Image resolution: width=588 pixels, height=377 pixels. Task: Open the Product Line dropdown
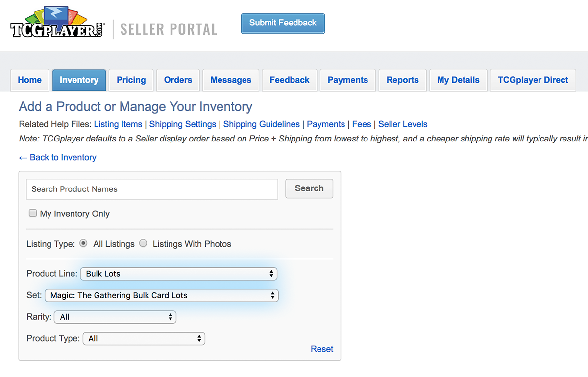point(179,274)
